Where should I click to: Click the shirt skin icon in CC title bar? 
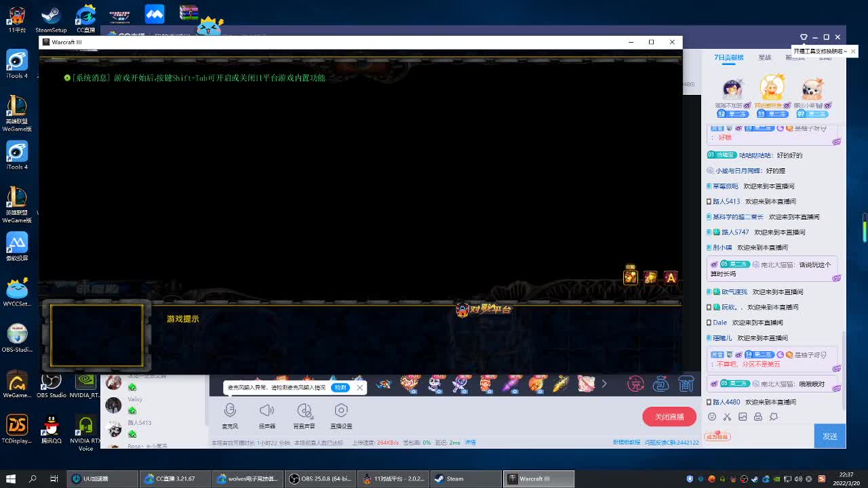coord(804,37)
